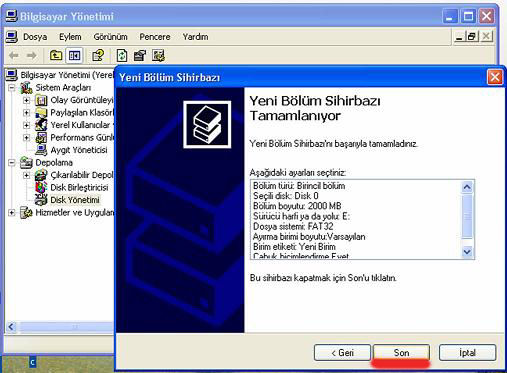Collapse the Depolama node
The width and height of the screenshot is (507, 373).
12,163
